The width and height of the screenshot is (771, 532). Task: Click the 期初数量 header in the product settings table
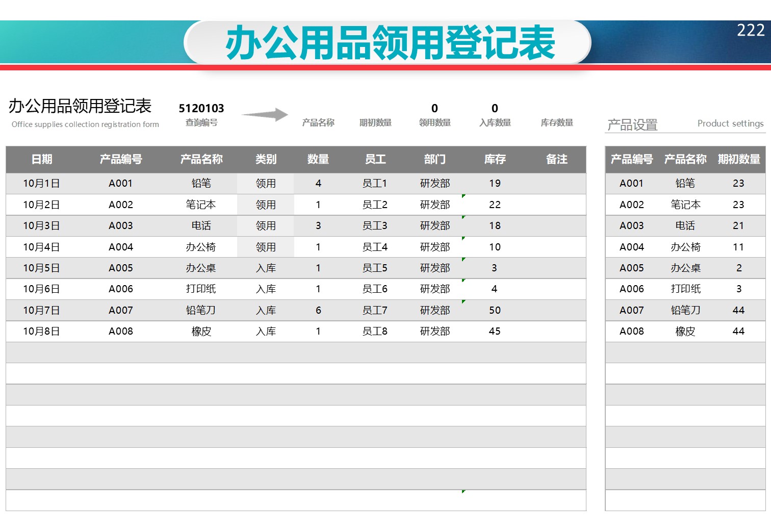(x=739, y=159)
